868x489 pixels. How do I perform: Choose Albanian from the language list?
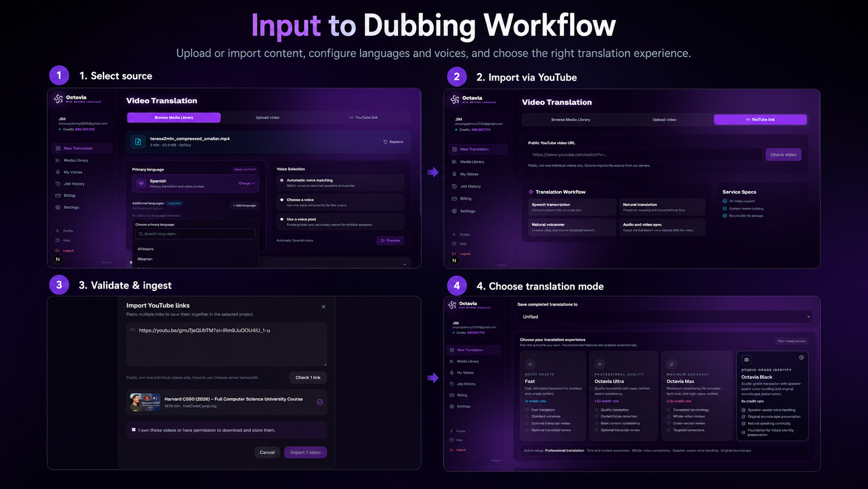point(145,259)
